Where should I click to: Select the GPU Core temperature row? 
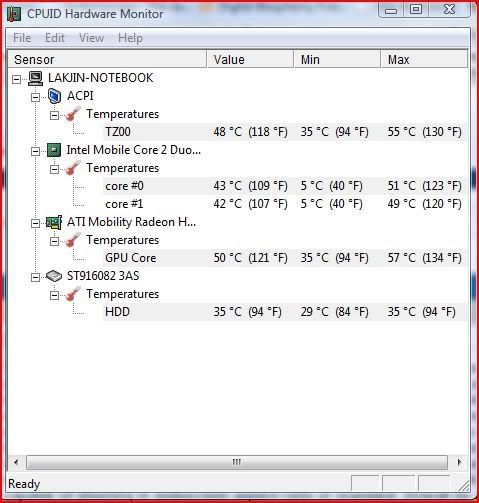coord(285,258)
